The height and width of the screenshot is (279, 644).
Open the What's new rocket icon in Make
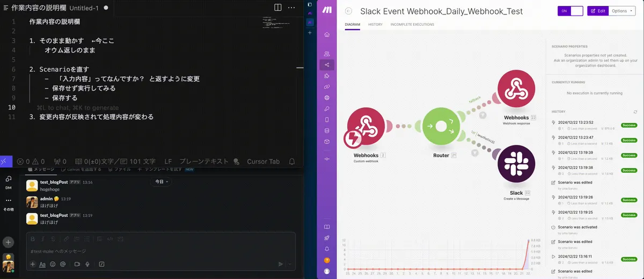coord(327,238)
